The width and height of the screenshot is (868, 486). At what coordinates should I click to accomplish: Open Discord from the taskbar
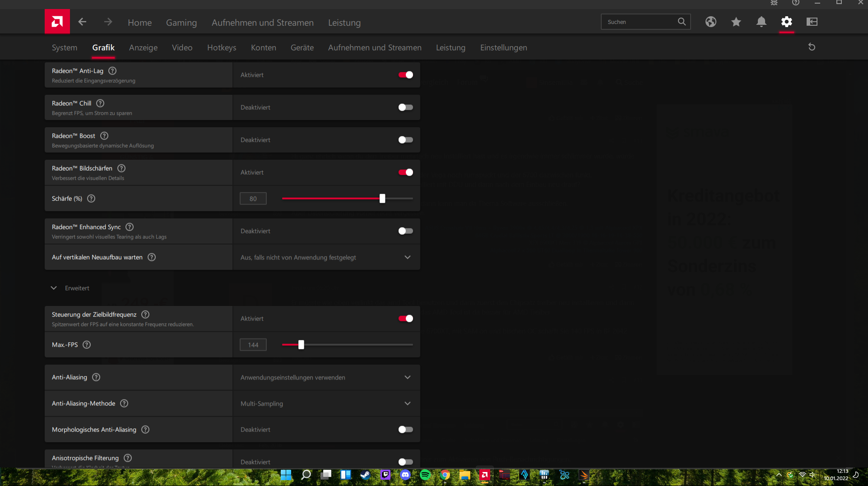[x=405, y=475]
